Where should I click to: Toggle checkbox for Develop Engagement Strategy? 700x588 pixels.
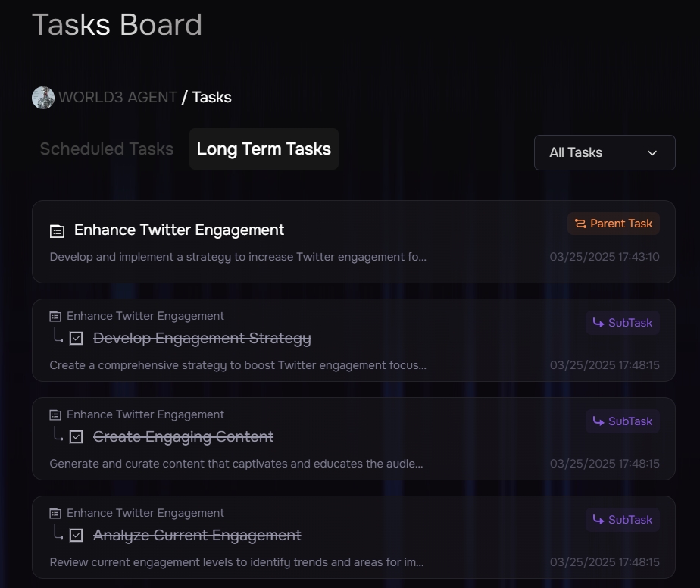(76, 339)
